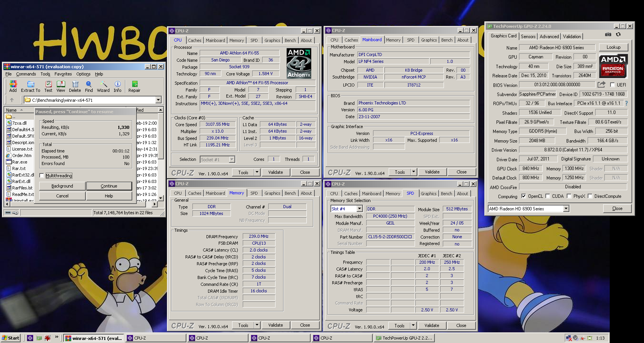Image resolution: width=644 pixels, height=343 pixels.
Task: Click the first system tray icon next to the clock
Action: pyautogui.click(x=569, y=338)
